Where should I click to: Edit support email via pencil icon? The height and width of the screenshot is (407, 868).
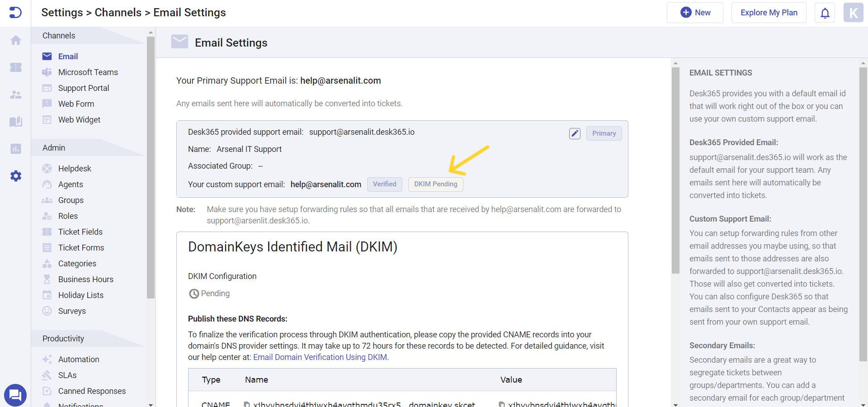coord(574,133)
